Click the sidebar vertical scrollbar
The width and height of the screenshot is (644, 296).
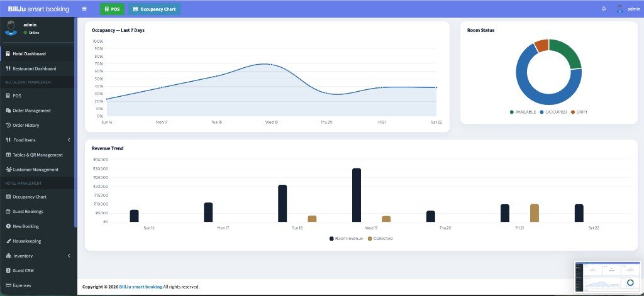coord(75,123)
